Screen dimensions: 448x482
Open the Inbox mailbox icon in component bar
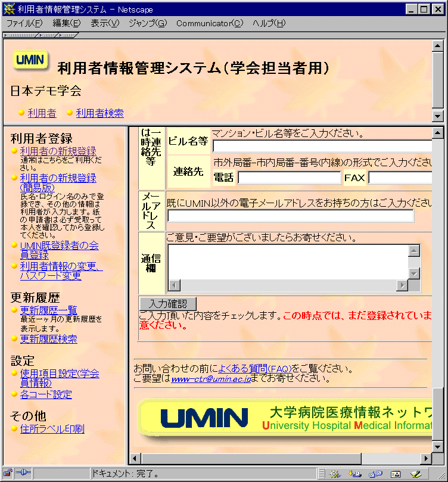(x=356, y=474)
